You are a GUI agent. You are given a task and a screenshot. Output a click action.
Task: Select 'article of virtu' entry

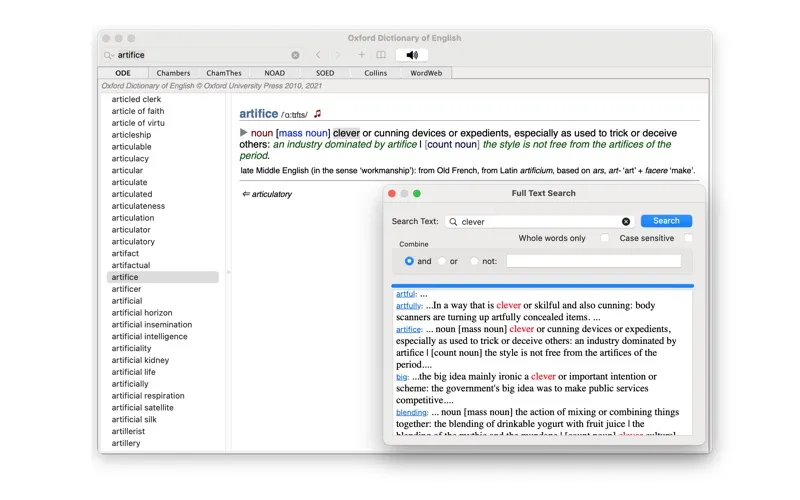coord(138,123)
